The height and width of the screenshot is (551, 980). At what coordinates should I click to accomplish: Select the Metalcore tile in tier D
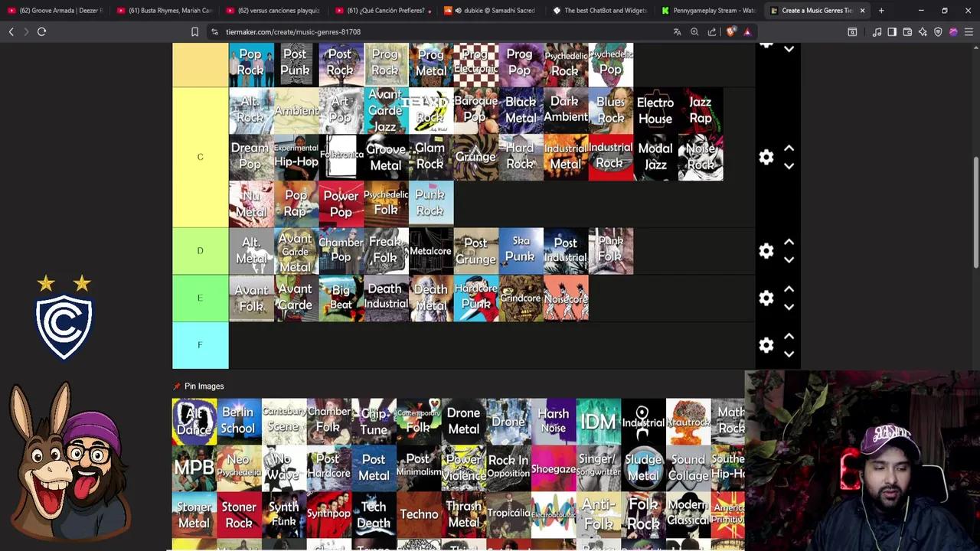coord(431,251)
